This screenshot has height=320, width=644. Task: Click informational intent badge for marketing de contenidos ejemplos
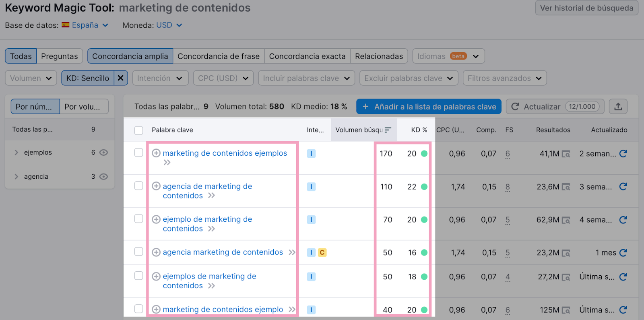coord(311,153)
